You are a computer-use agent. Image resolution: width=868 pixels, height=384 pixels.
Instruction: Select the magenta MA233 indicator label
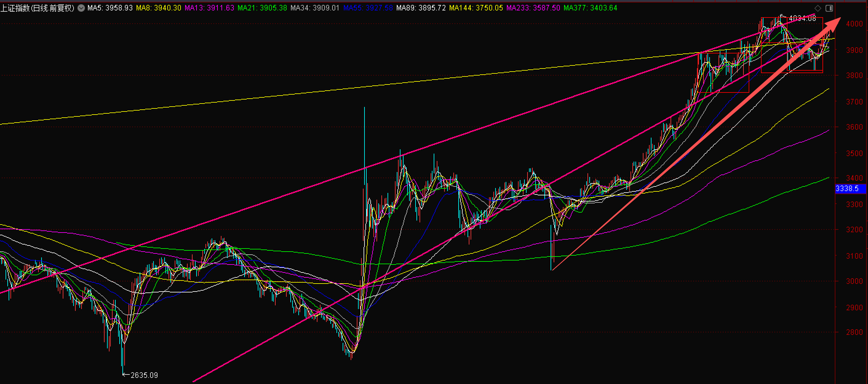click(x=533, y=8)
